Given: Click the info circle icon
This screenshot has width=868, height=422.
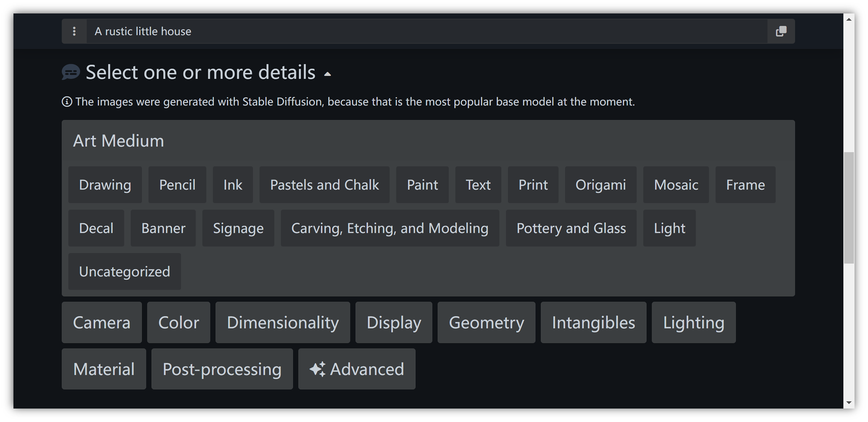Looking at the screenshot, I should [67, 102].
